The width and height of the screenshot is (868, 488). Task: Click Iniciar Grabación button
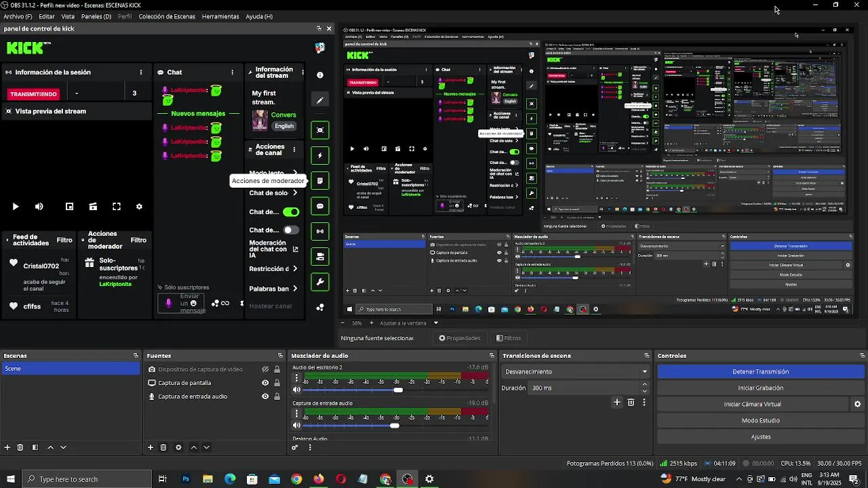pyautogui.click(x=761, y=388)
